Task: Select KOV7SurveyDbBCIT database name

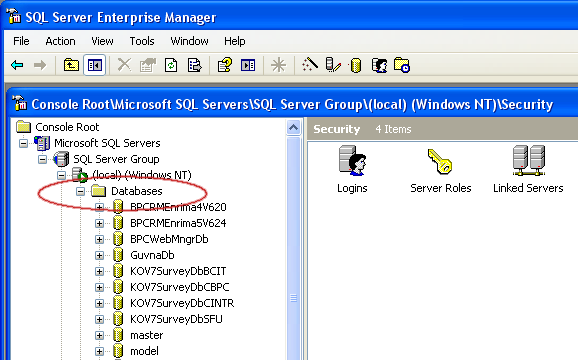Action: (x=178, y=271)
